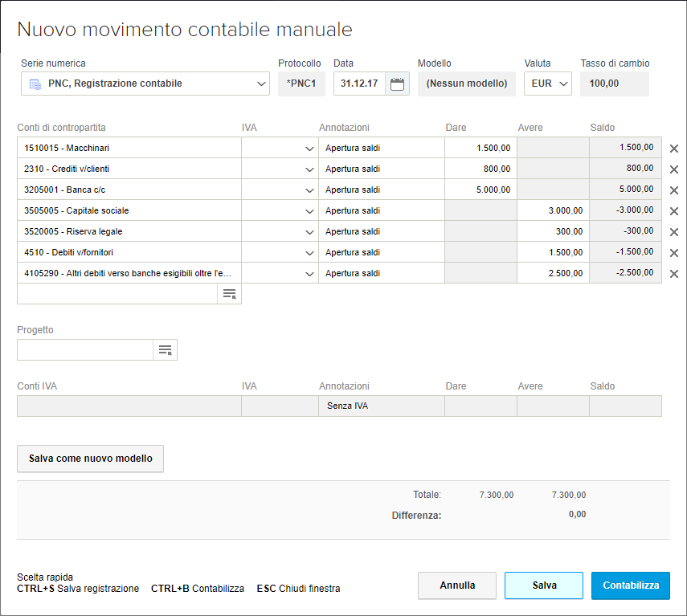
Task: Expand the Serie numerica dropdown
Action: (260, 84)
